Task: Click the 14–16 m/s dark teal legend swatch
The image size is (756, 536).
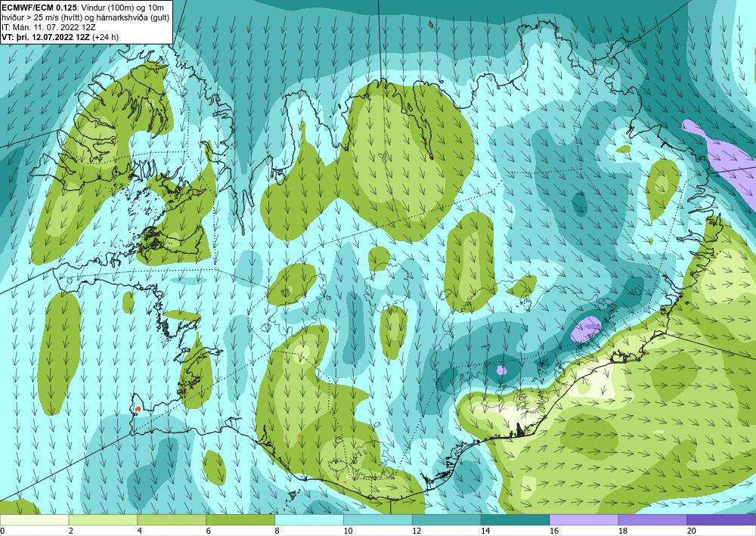Action: [516, 519]
